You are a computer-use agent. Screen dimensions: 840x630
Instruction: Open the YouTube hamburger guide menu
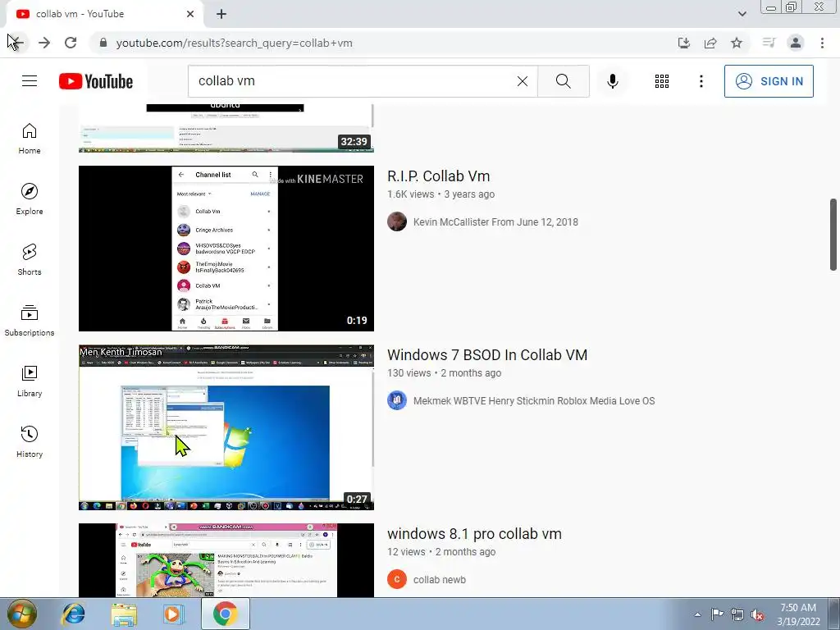pos(30,81)
